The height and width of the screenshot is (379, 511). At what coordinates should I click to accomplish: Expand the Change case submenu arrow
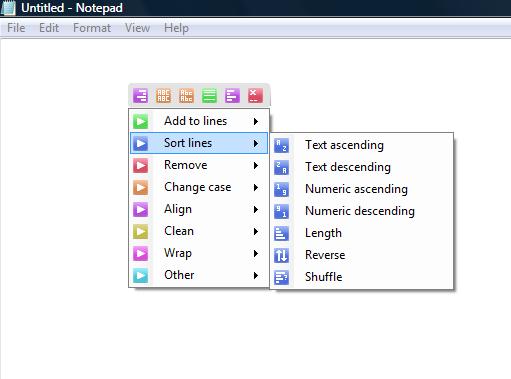(256, 187)
